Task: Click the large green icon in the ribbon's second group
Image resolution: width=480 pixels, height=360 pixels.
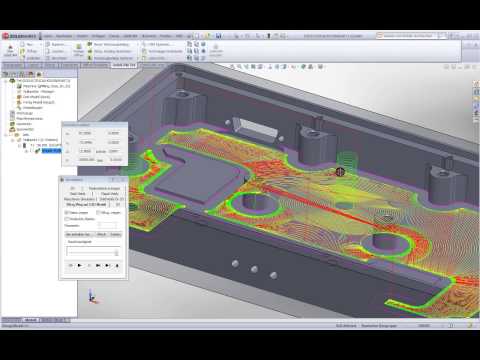Action: pyautogui.click(x=78, y=50)
